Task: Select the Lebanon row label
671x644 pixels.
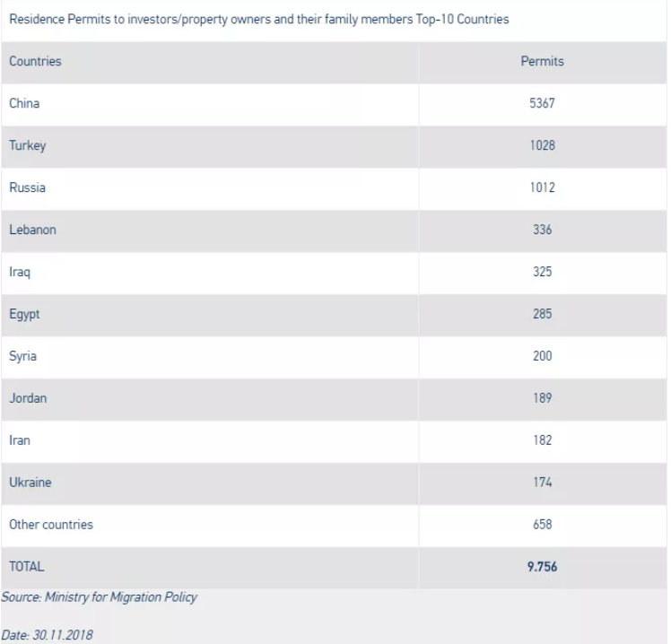Action: [x=32, y=230]
